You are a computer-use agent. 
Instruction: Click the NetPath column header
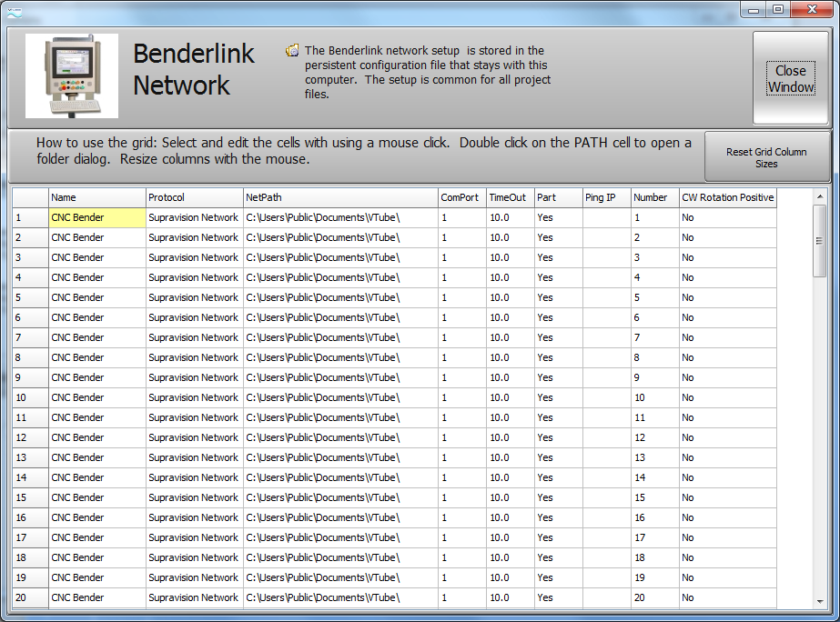[339, 197]
